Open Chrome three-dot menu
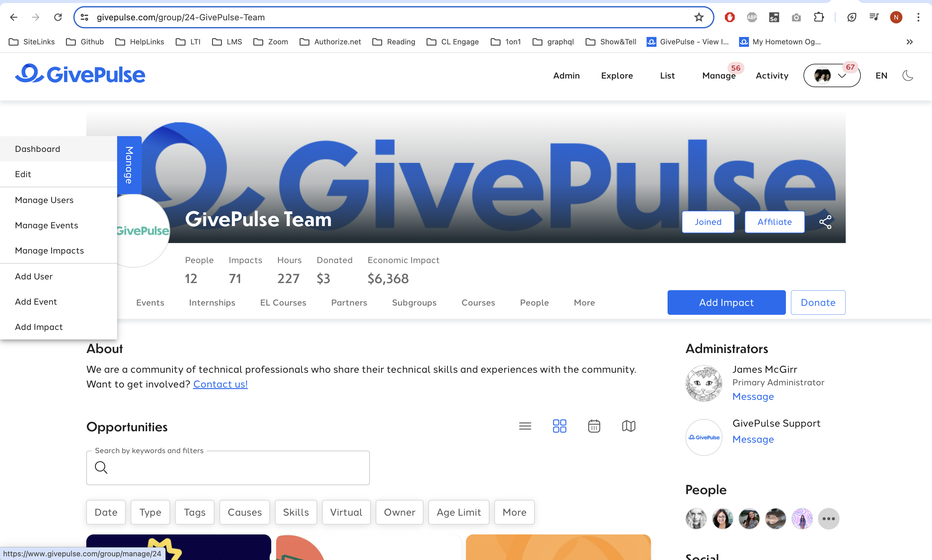This screenshot has width=932, height=560. (x=918, y=17)
